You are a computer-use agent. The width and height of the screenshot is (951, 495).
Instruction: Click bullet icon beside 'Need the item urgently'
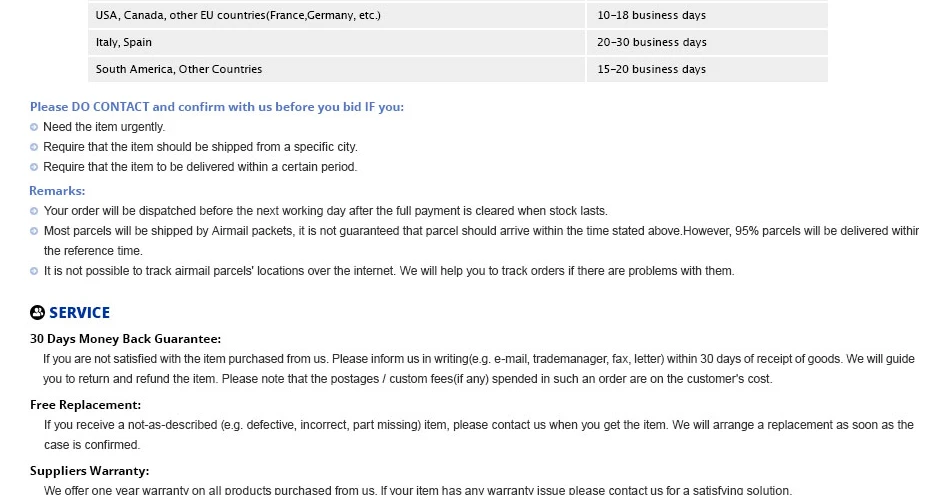pyautogui.click(x=34, y=127)
